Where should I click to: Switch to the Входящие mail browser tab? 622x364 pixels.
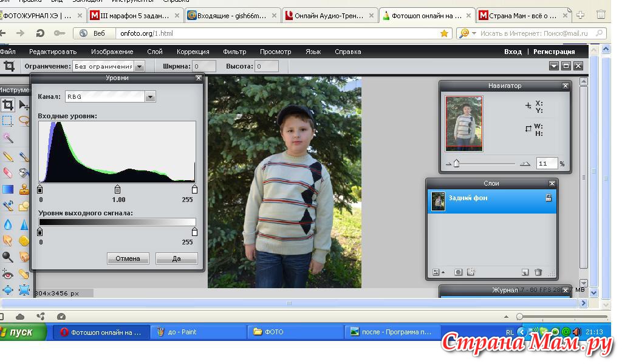(x=231, y=15)
